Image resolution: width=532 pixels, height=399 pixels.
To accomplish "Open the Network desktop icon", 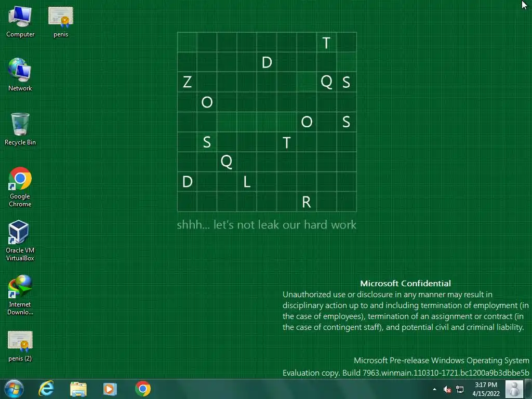I will (x=20, y=75).
